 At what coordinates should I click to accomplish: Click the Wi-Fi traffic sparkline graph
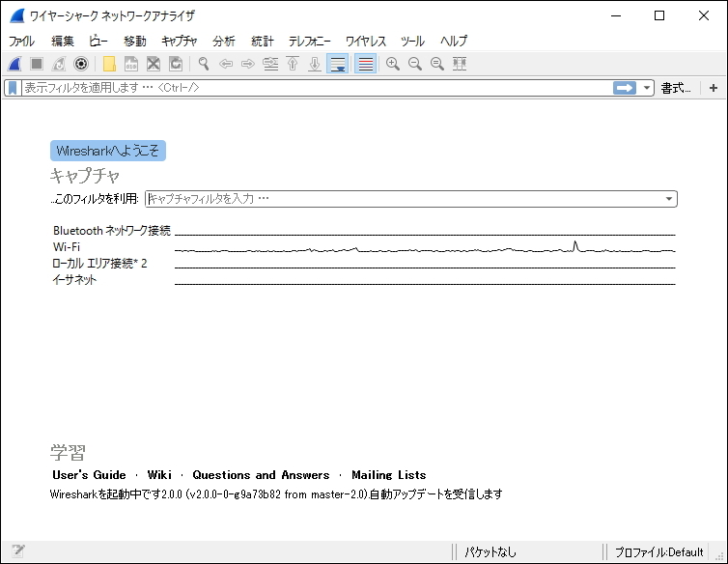tap(425, 247)
